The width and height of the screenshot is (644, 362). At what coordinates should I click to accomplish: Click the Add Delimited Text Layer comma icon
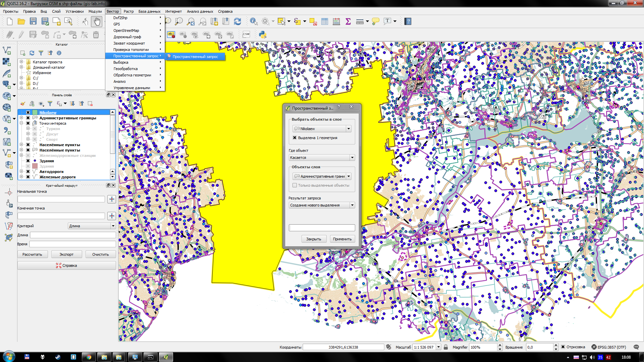[x=7, y=130]
